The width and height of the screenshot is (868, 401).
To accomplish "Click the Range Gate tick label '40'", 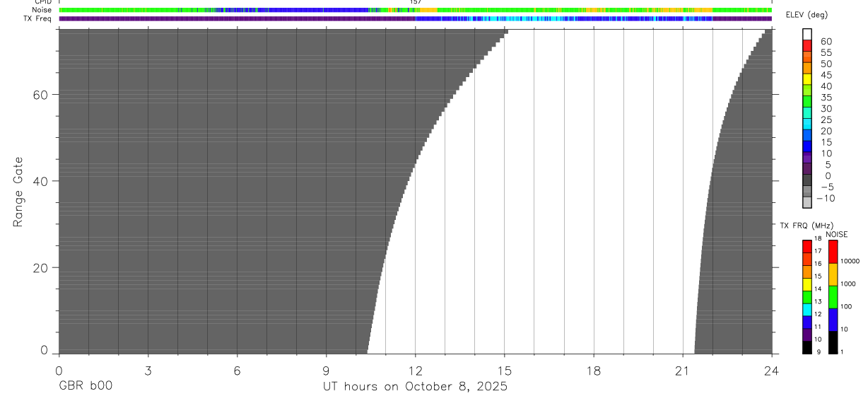I will (42, 181).
